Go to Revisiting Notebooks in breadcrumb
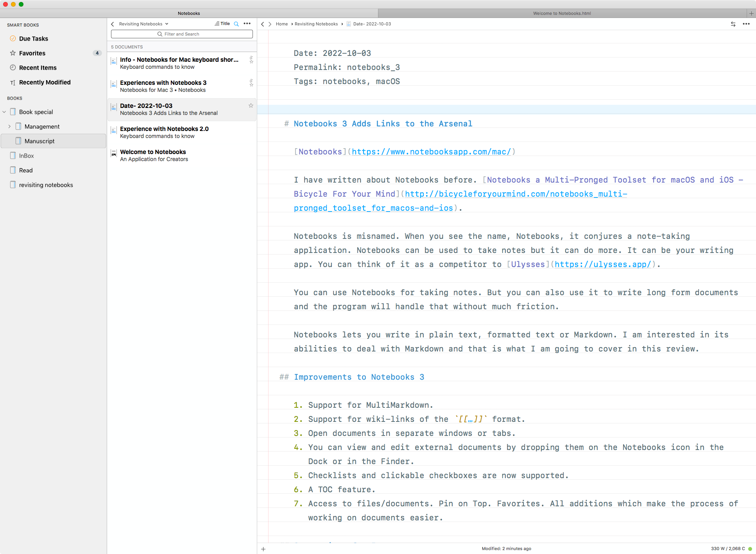Viewport: 756px width, 554px height. click(x=316, y=24)
